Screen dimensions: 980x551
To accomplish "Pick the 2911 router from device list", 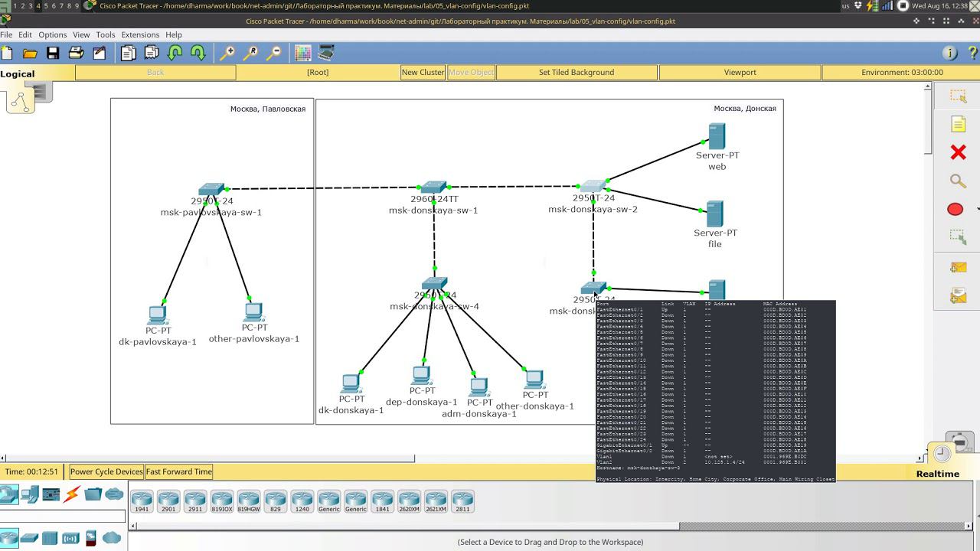I will coord(195,501).
